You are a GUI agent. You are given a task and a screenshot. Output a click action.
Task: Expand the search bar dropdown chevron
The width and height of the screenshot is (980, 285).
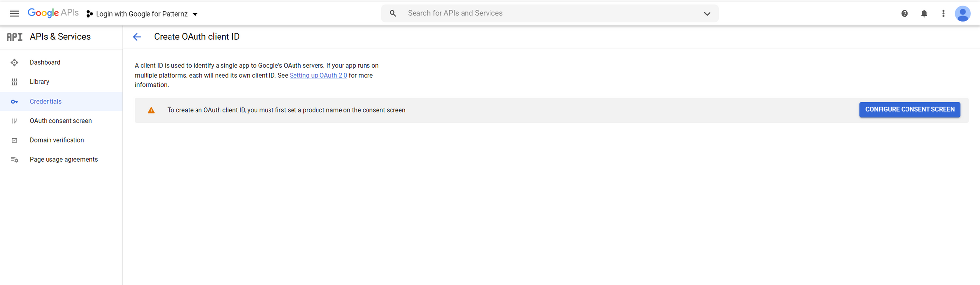tap(707, 14)
